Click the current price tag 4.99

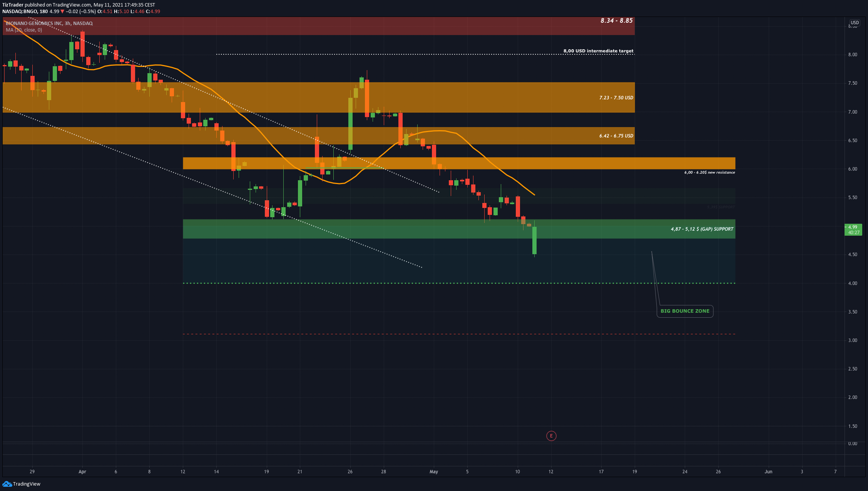click(854, 230)
